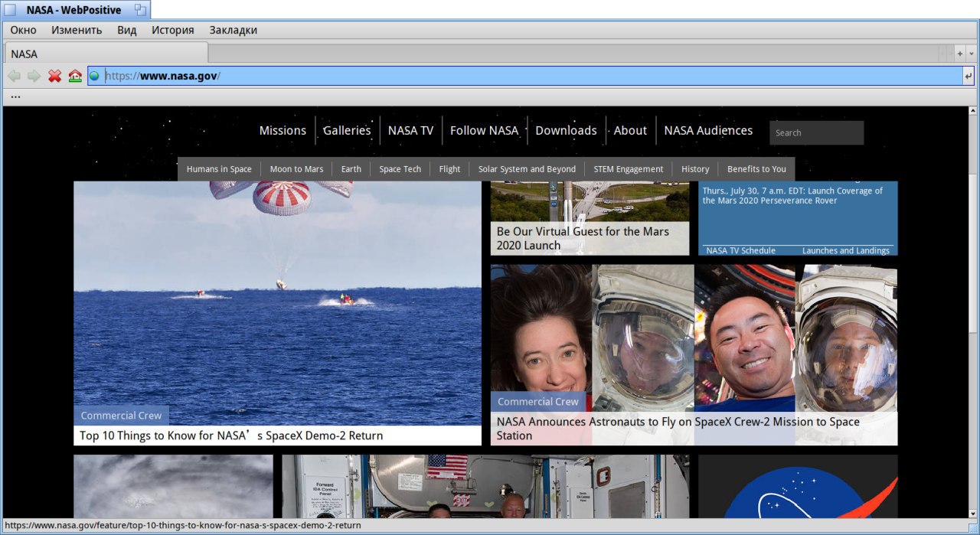Screen dimensions: 980x535
Task: Open Be Our Virtual Guest Mars 2020 article
Action: [x=583, y=238]
